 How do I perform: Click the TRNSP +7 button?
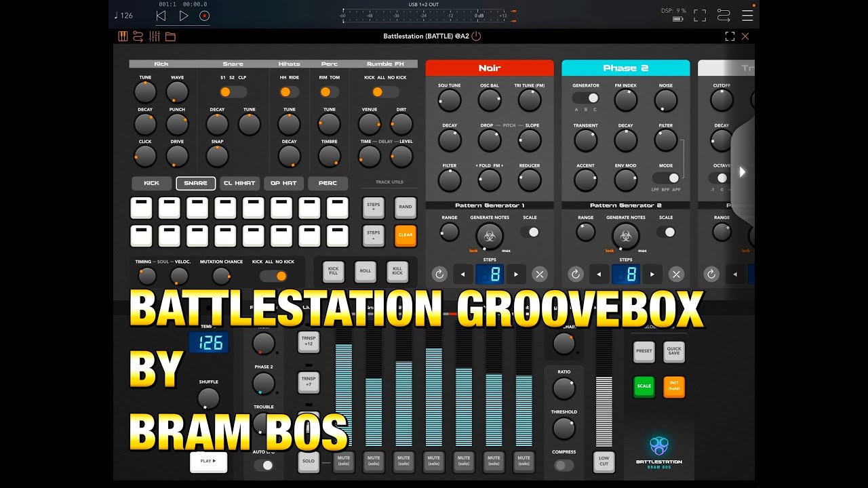click(309, 382)
